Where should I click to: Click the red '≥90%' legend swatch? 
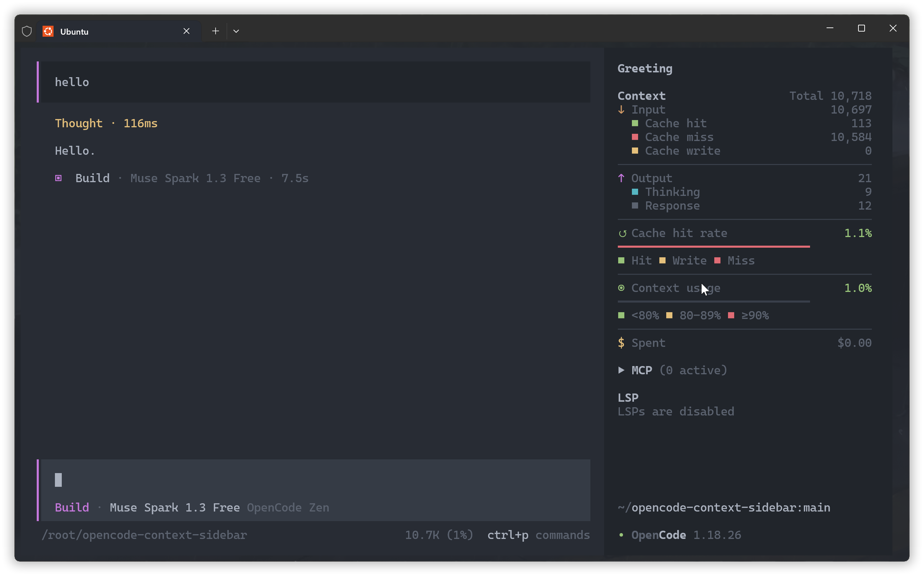point(731,315)
